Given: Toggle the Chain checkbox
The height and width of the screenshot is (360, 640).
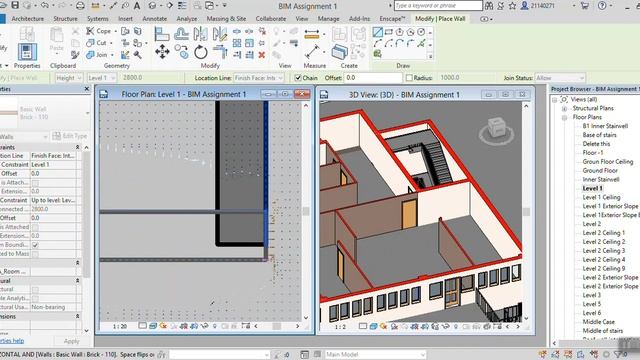Looking at the screenshot, I should point(298,78).
